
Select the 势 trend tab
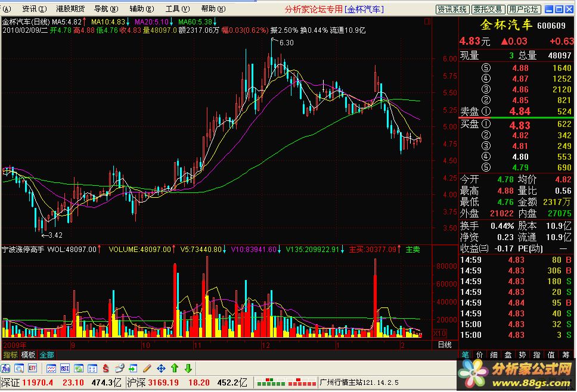523,354
